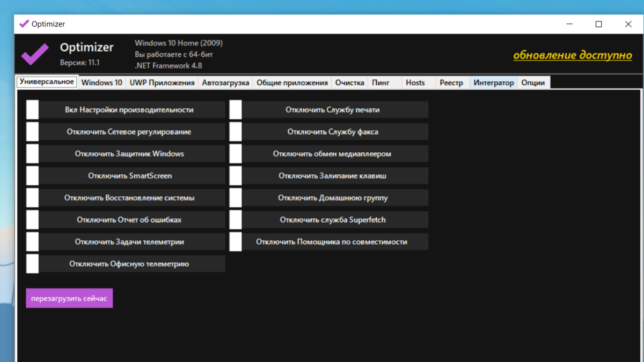Click the large purple Optimizer checkmark logo
Image resolution: width=644 pixels, height=362 pixels.
(x=35, y=54)
